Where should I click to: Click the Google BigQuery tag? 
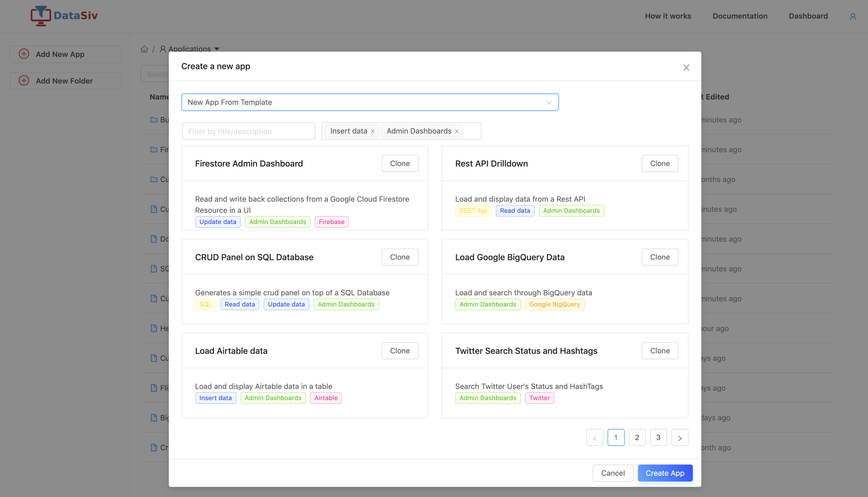point(554,304)
